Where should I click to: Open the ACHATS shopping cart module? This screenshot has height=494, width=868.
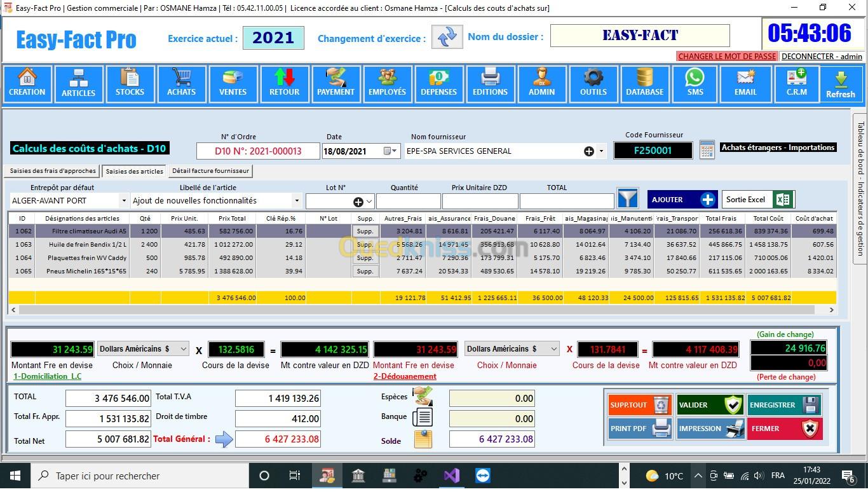(x=181, y=84)
